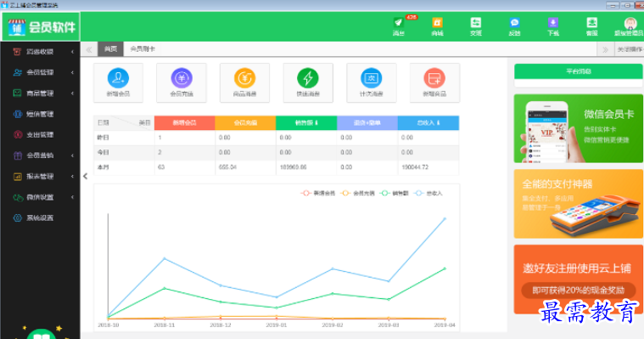Sort by the 销售额 column header
The image size is (644, 339).
(x=306, y=122)
